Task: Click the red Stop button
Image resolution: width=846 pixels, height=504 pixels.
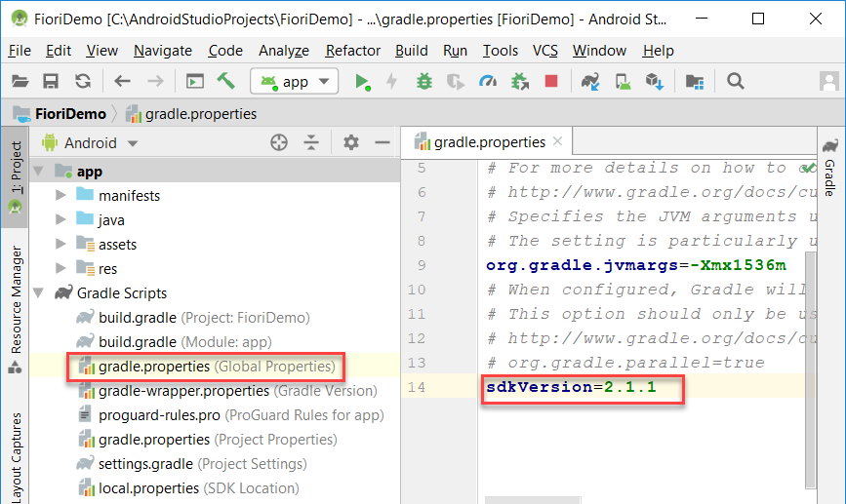Action: click(551, 81)
